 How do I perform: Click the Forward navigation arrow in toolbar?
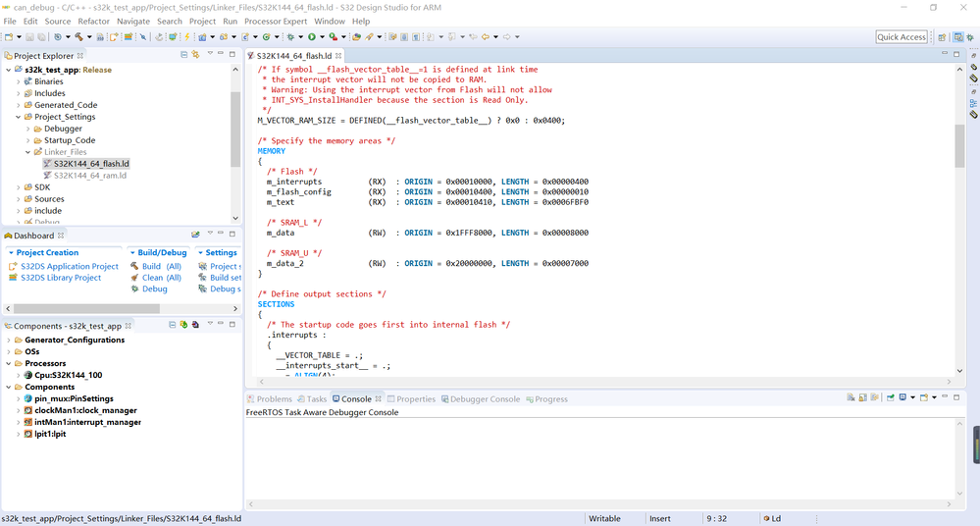(507, 37)
